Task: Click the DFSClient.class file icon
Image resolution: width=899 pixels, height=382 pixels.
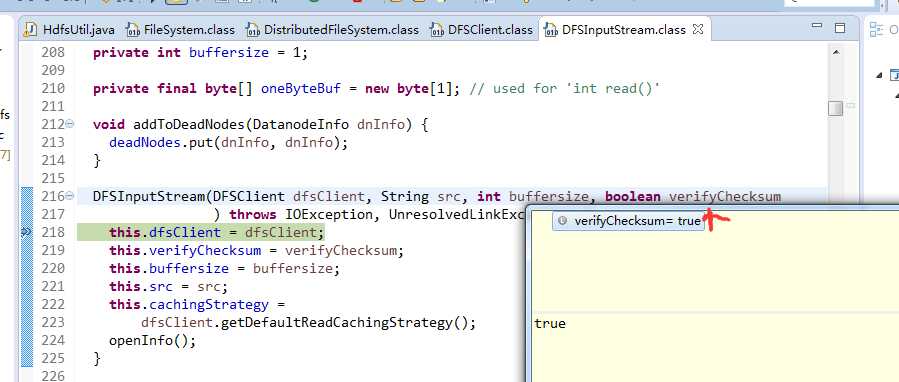Action: tap(437, 29)
